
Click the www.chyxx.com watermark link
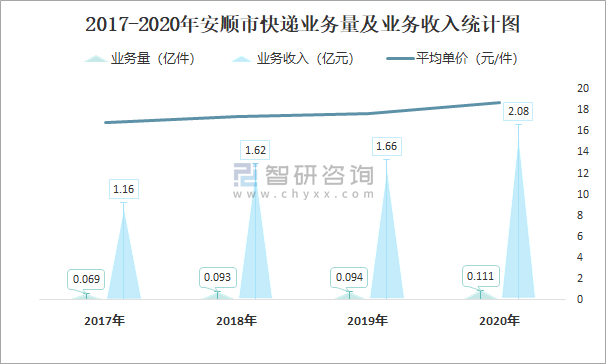304,194
